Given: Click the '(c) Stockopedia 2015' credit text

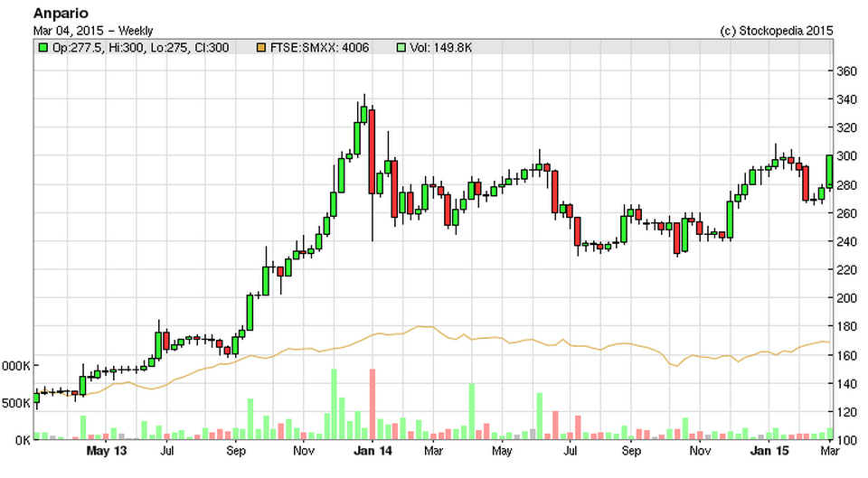Looking at the screenshot, I should click(x=776, y=31).
